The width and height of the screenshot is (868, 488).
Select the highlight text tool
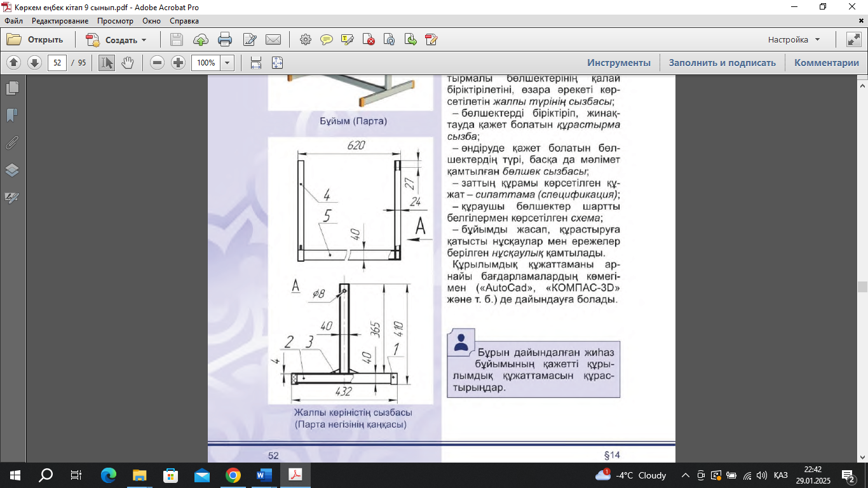click(x=348, y=39)
